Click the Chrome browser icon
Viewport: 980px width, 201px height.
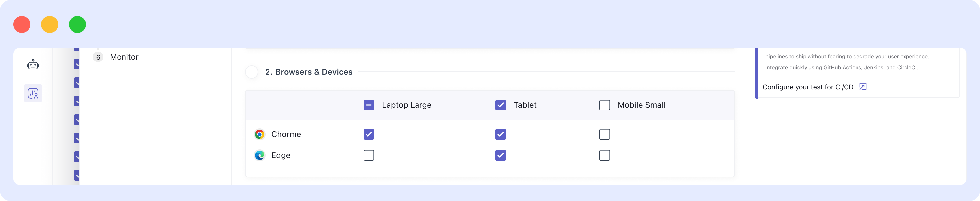(x=260, y=134)
